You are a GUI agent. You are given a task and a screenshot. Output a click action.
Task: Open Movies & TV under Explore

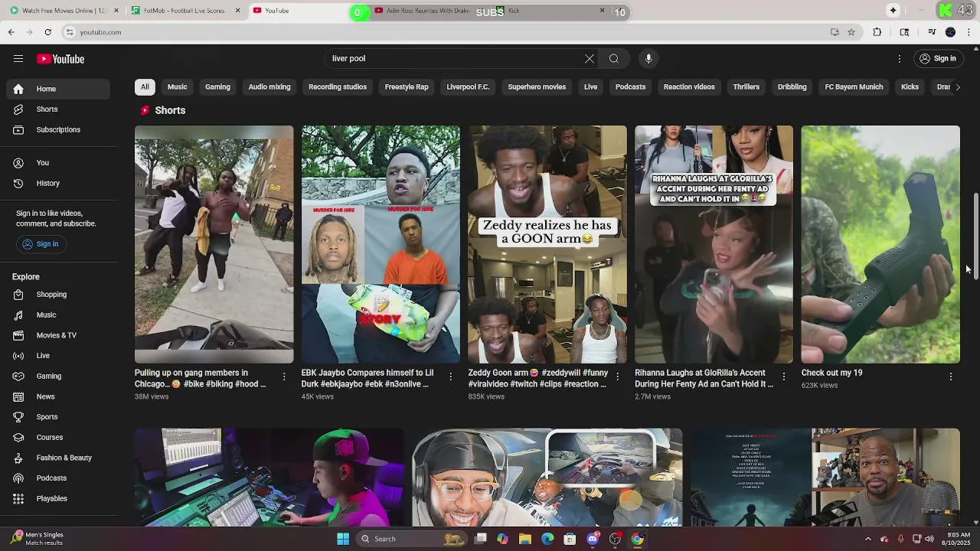click(58, 335)
